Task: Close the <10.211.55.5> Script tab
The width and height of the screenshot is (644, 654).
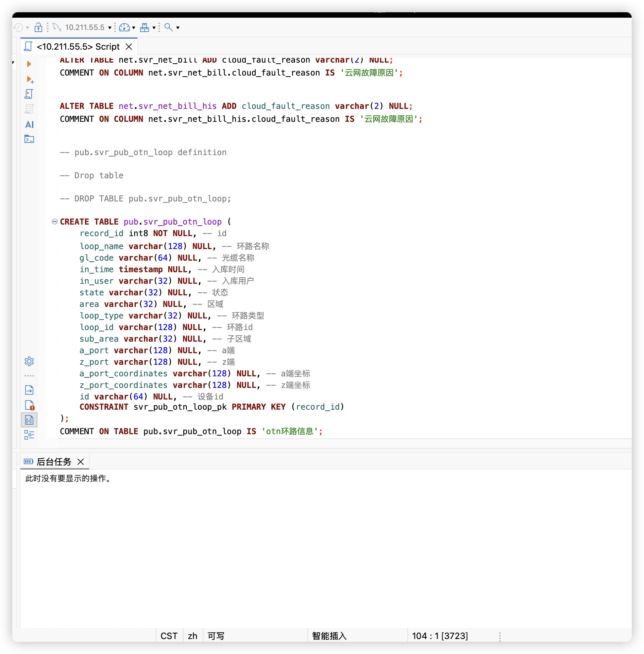Action: [x=129, y=47]
